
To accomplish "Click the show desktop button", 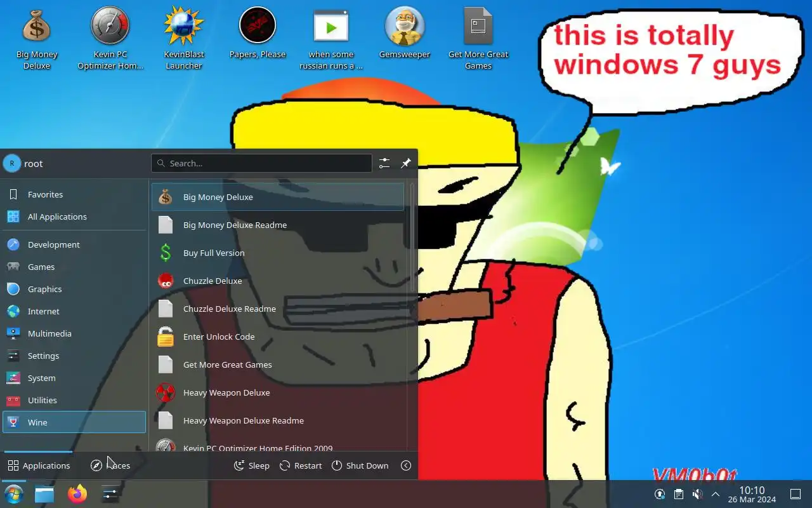I will click(x=796, y=494).
